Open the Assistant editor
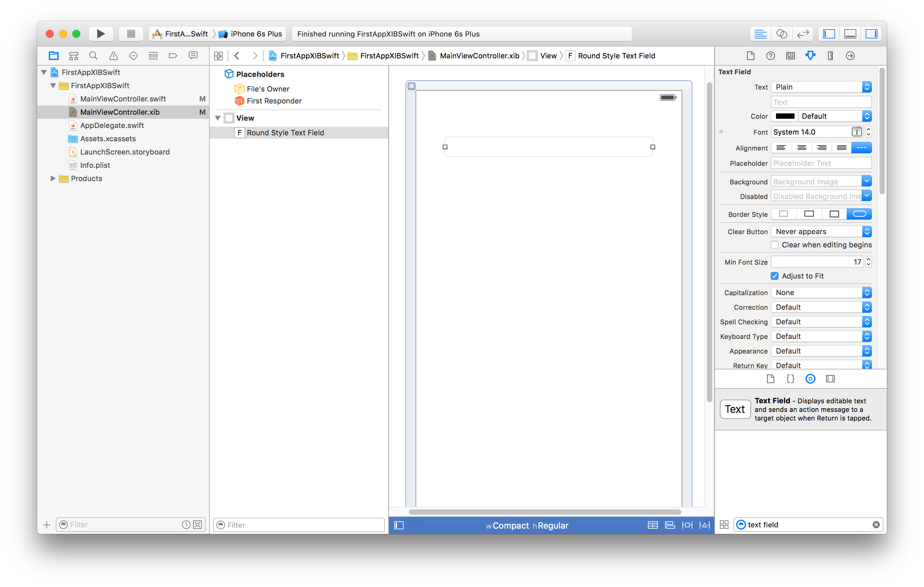 pyautogui.click(x=781, y=34)
